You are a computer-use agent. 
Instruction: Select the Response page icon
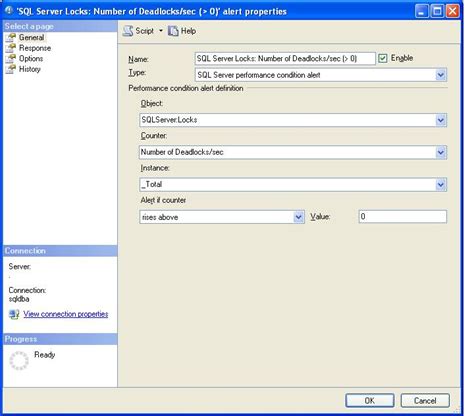coord(11,48)
